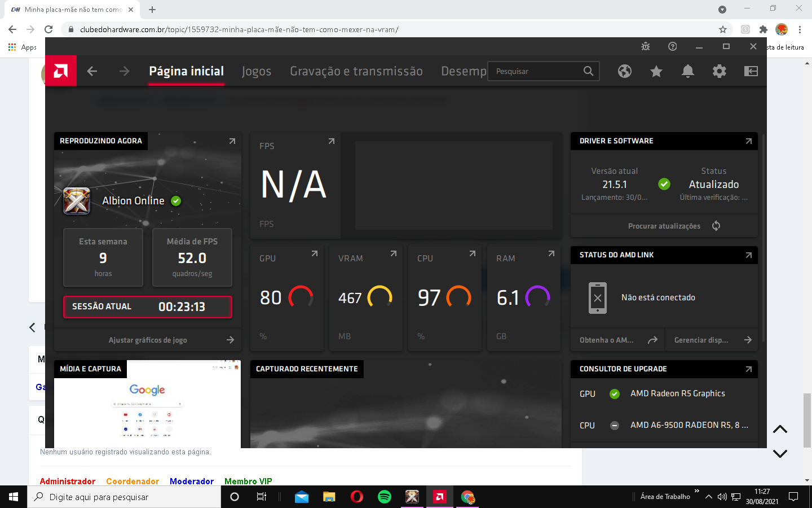This screenshot has width=812, height=508.
Task: Bookmark this page with the Chrome star
Action: pos(723,29)
